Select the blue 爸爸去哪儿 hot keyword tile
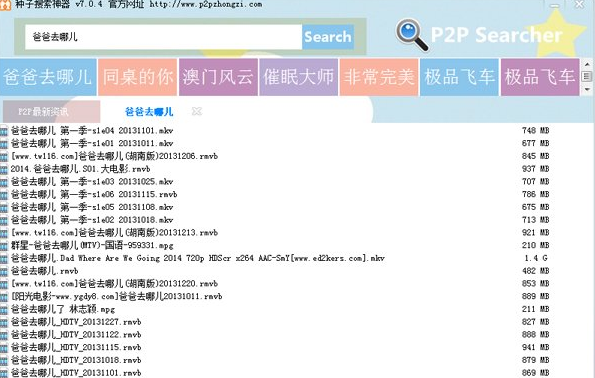595x378 pixels. click(48, 77)
